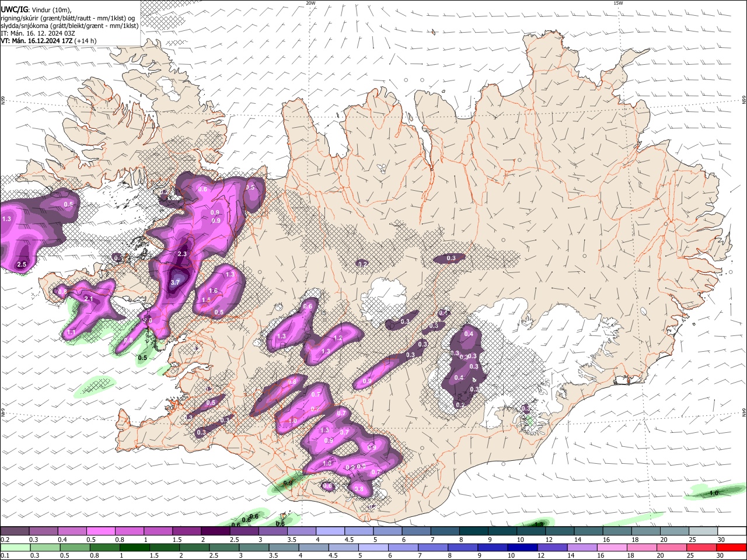
Task: Click the UWC/IG title text
Action: (14, 9)
